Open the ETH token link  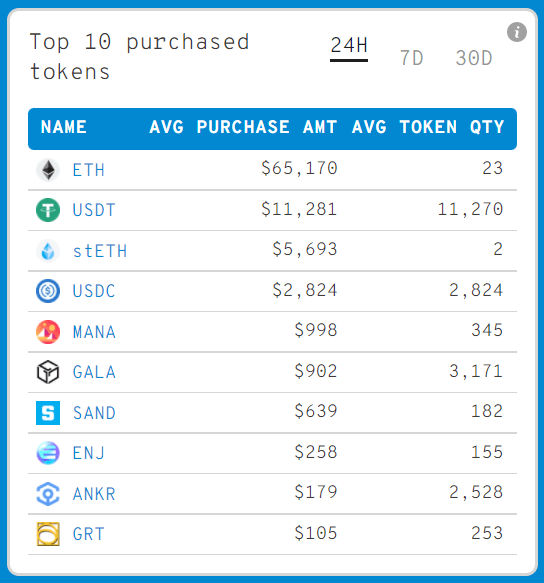[88, 170]
